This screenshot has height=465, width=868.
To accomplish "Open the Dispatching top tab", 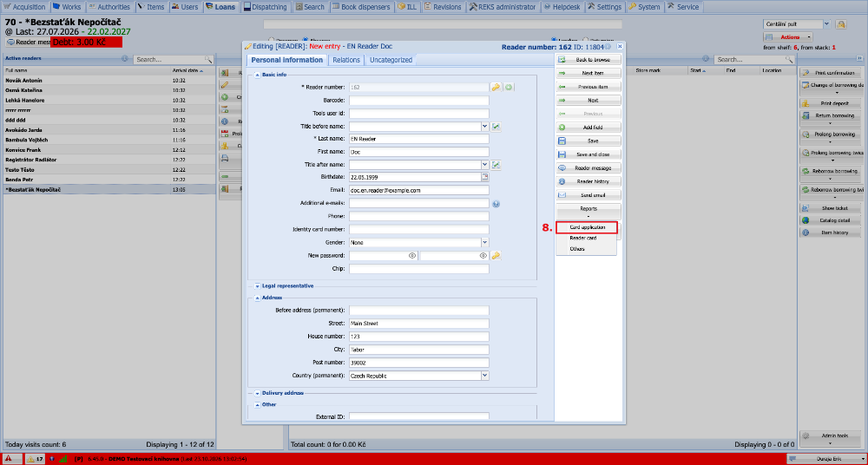I will [266, 7].
